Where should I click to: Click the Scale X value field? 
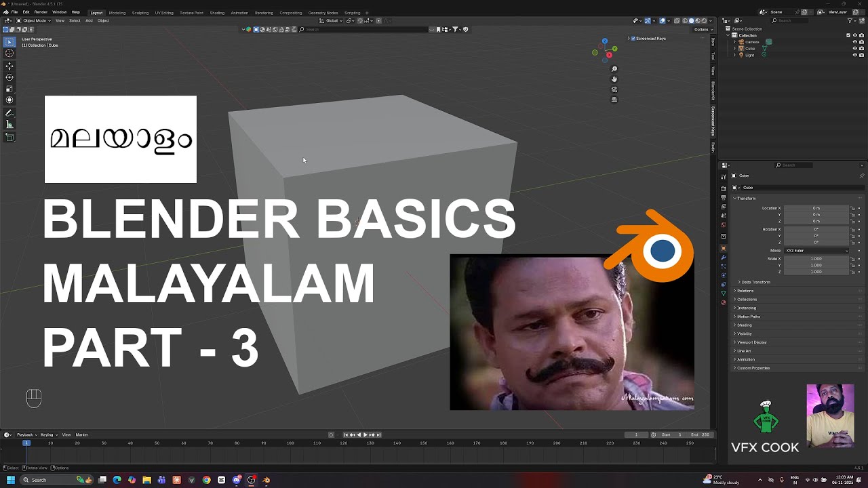pyautogui.click(x=816, y=258)
